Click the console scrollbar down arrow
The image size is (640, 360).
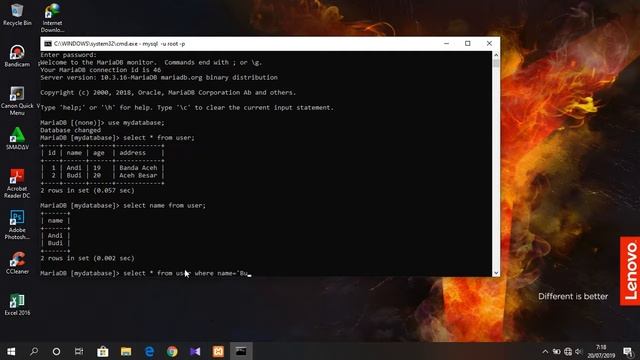pos(496,273)
